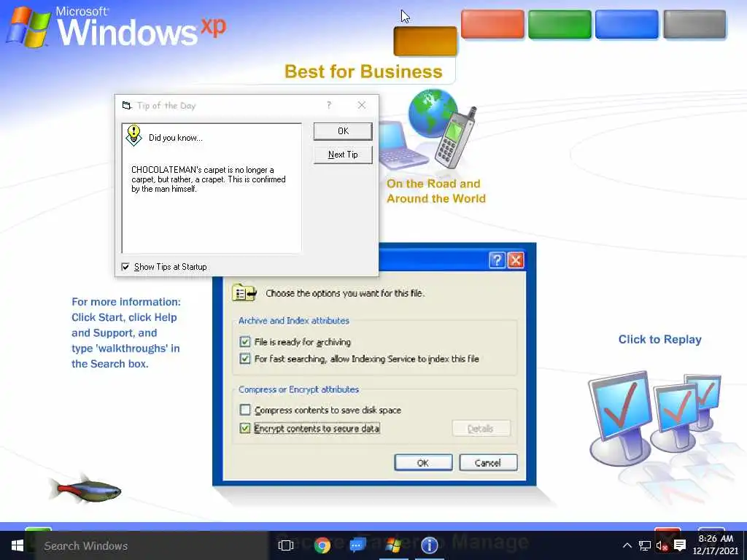Toggle File is ready for archiving
The image size is (747, 560).
pyautogui.click(x=245, y=341)
